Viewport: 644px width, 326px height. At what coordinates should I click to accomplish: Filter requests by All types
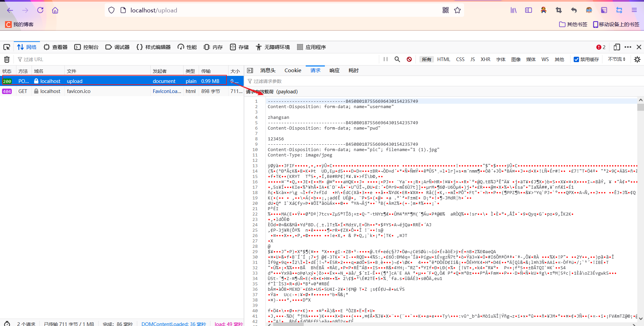[x=427, y=59]
